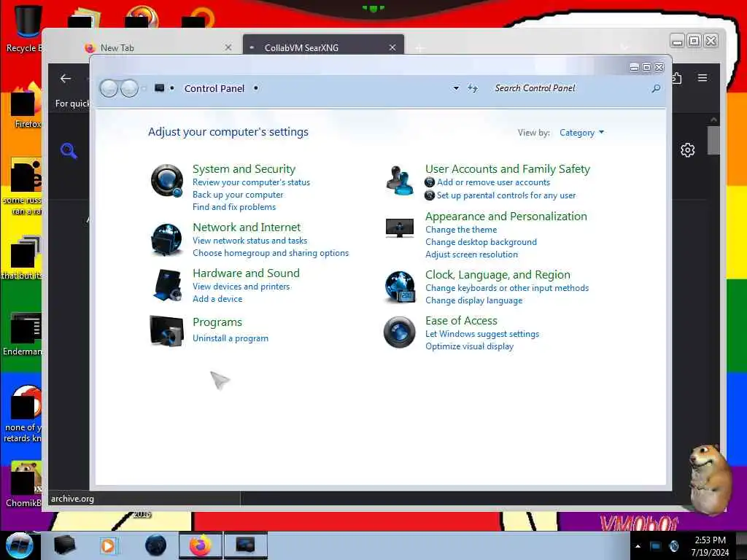Click Change display language

coord(473,300)
